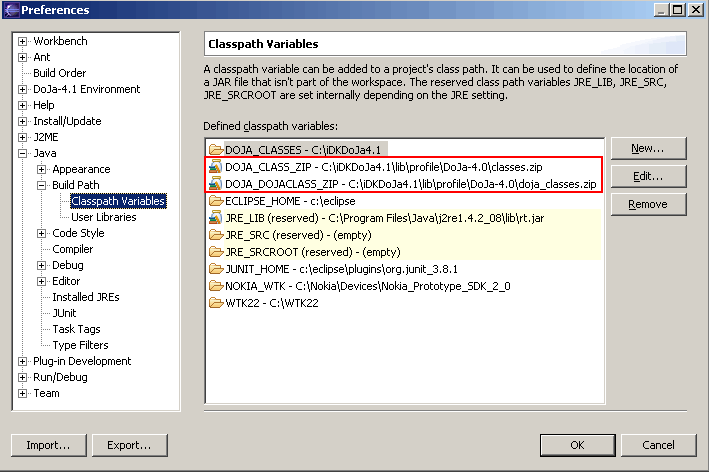
Task: Expand the Workbench tree node
Action: click(22, 41)
